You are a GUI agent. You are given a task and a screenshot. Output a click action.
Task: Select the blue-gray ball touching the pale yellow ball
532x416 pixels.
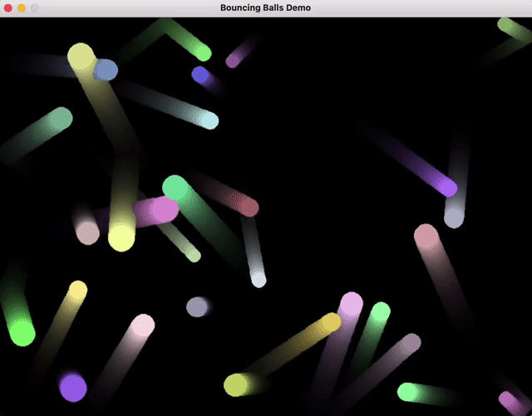[106, 70]
